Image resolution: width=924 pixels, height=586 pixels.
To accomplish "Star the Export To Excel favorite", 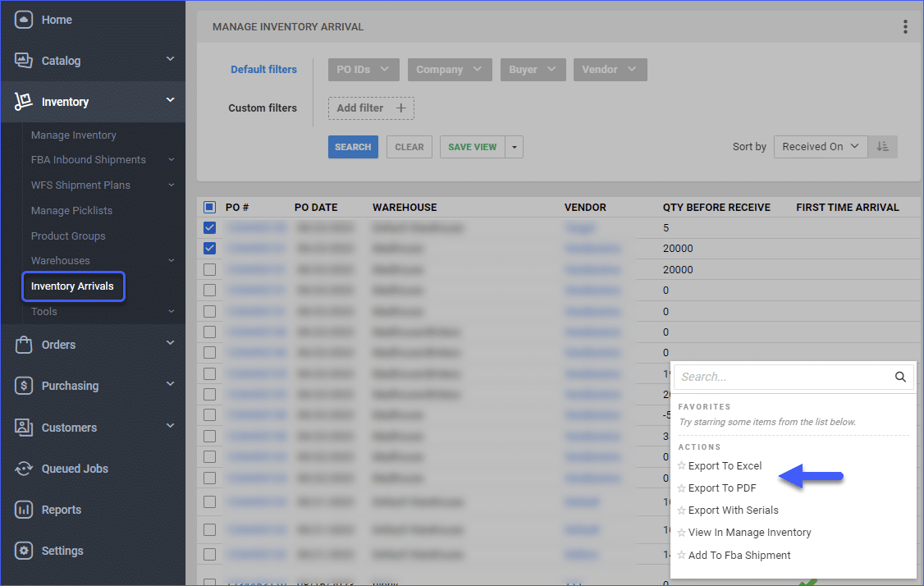I will pos(682,465).
